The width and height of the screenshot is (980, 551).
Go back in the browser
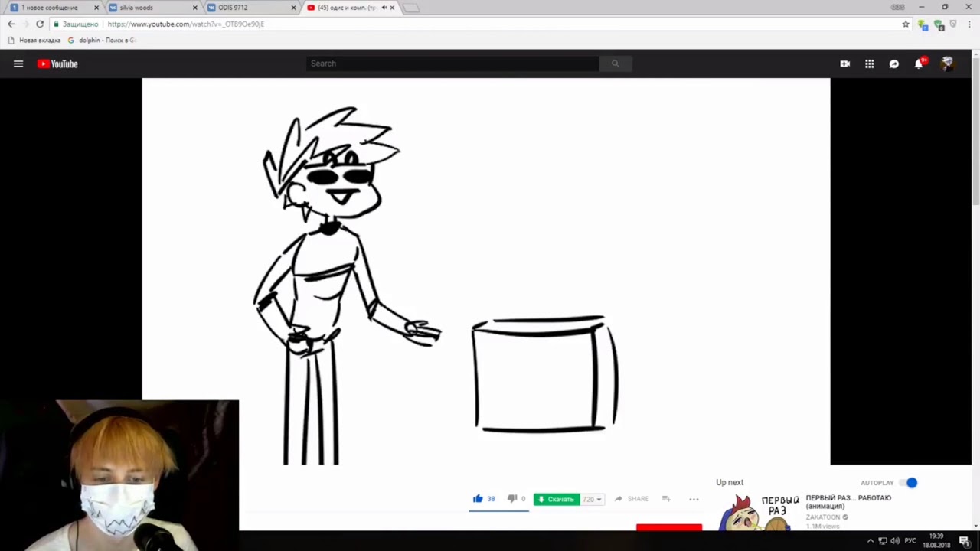(11, 24)
